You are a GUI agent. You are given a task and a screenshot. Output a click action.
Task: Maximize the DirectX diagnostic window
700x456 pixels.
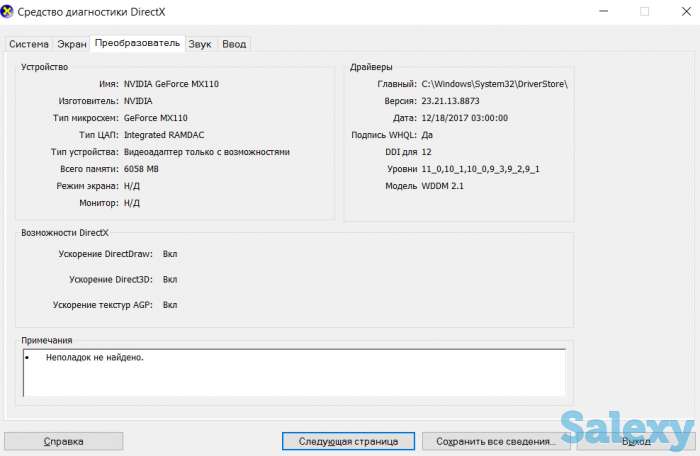click(x=644, y=13)
